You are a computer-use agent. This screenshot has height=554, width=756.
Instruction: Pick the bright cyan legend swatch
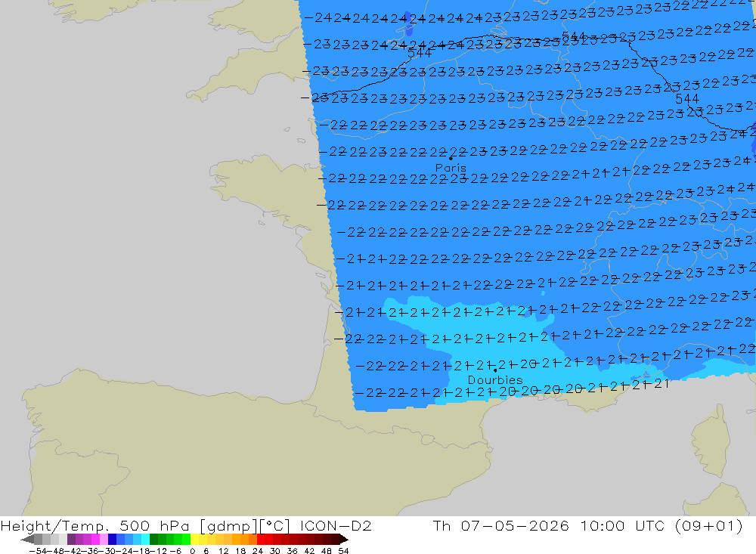point(145,539)
